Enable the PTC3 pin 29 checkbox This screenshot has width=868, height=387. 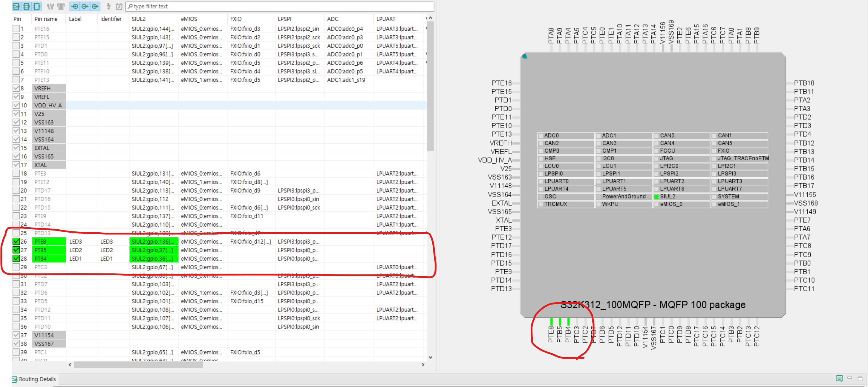(x=16, y=267)
